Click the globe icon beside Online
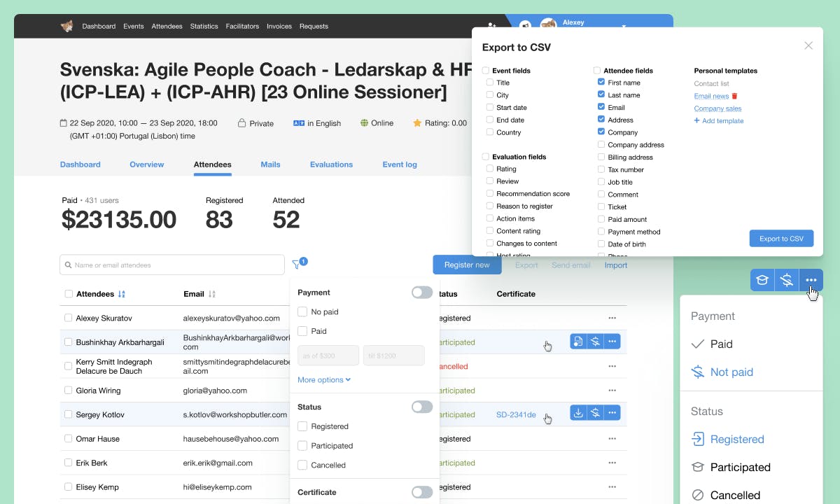 point(364,123)
